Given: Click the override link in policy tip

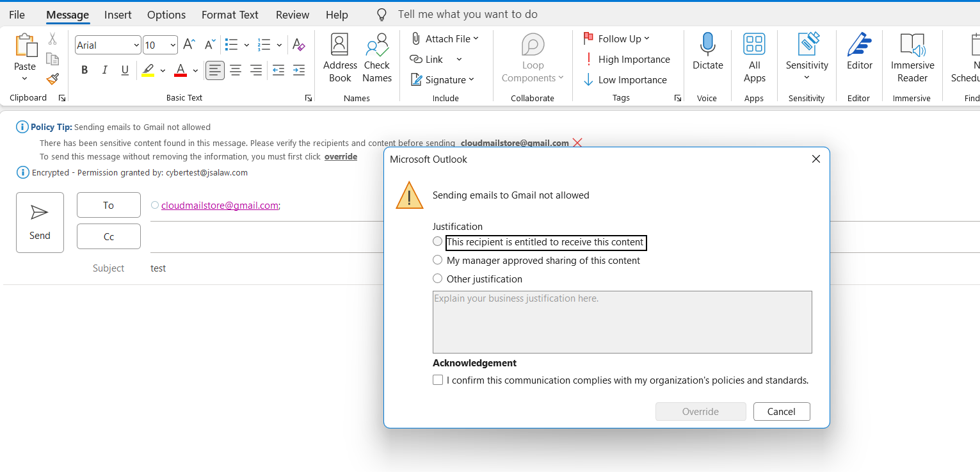Looking at the screenshot, I should pyautogui.click(x=341, y=156).
